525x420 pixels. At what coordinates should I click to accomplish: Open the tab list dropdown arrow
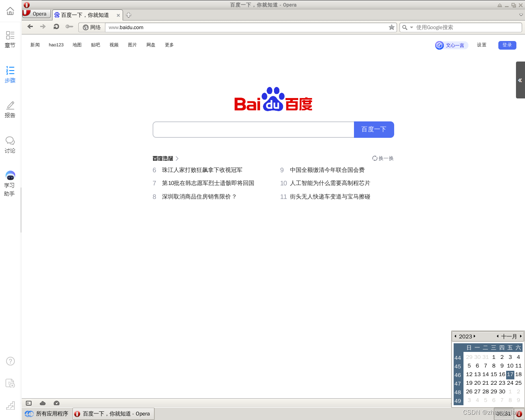[x=521, y=15]
